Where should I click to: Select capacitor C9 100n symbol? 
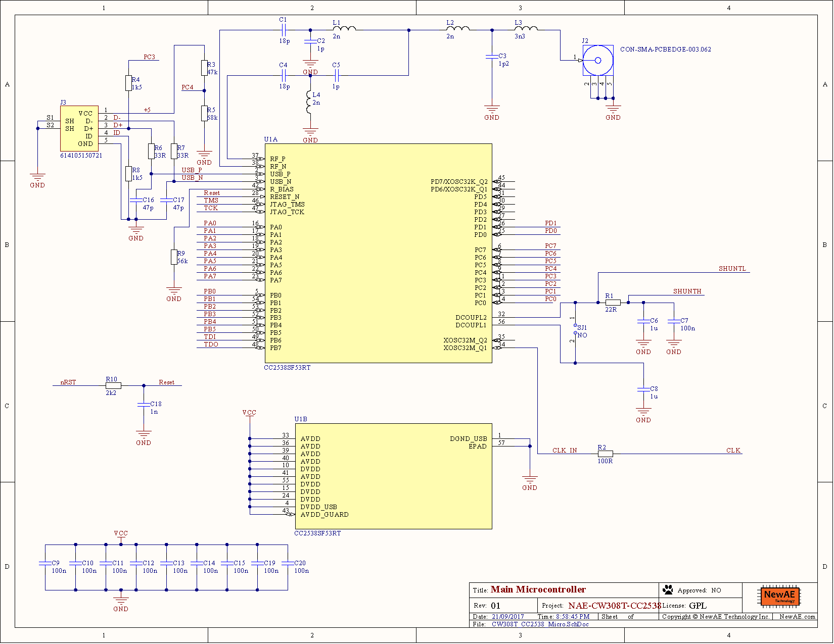click(45, 564)
